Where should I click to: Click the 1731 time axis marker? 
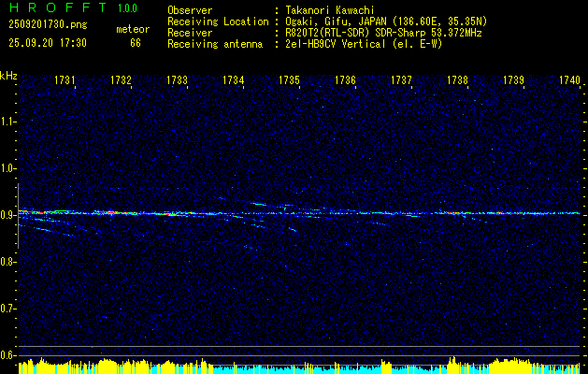[65, 79]
